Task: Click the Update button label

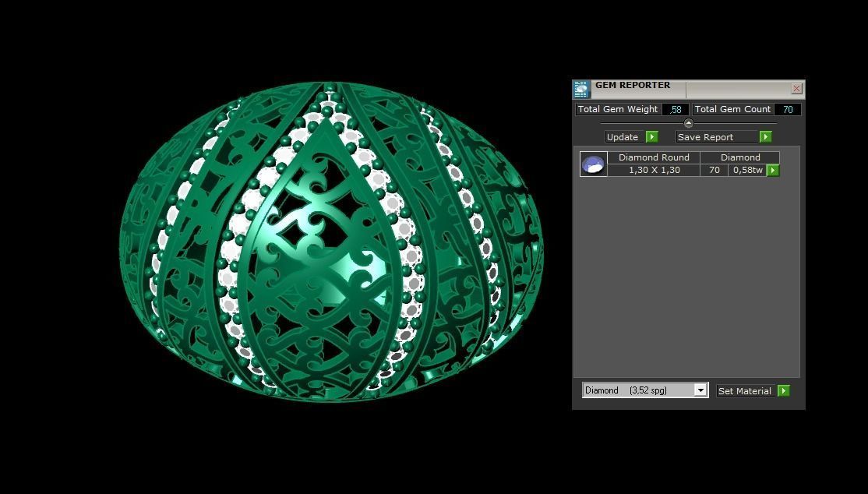Action: pos(623,137)
